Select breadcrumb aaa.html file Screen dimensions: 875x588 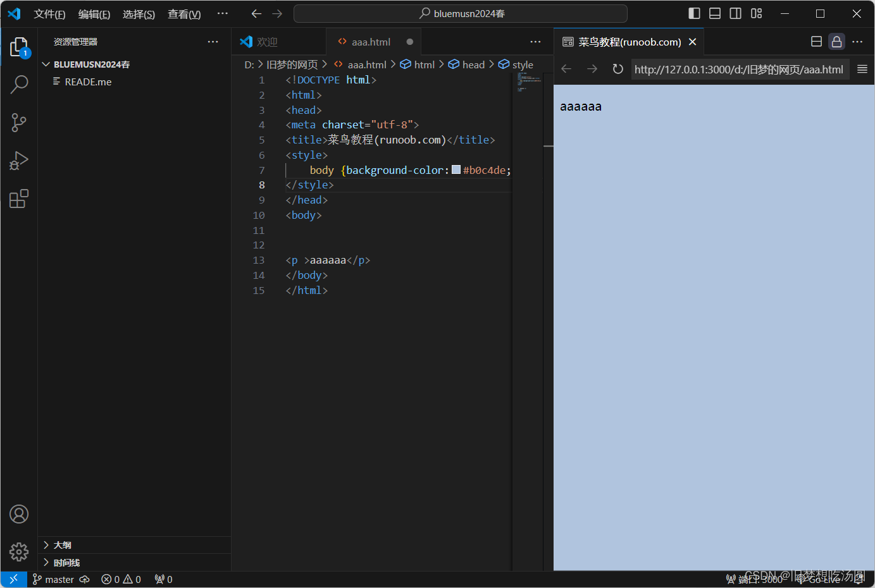[x=360, y=64]
